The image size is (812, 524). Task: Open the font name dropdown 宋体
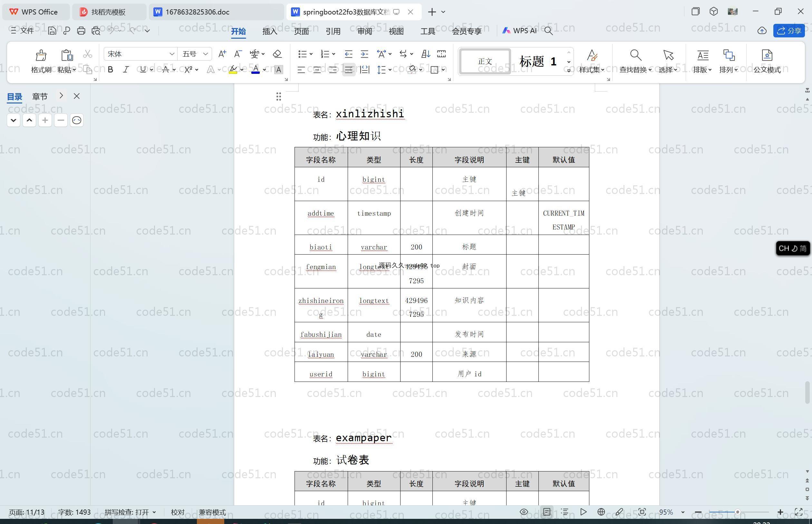click(172, 54)
